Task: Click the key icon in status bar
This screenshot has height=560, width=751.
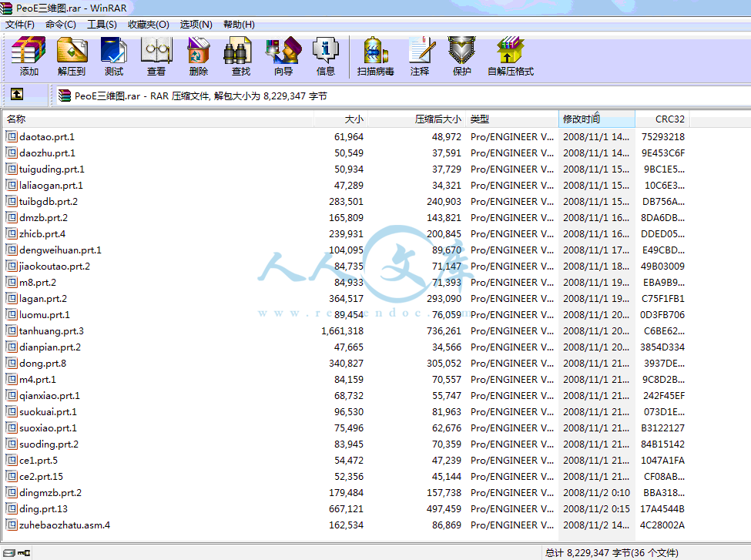Action: click(24, 553)
